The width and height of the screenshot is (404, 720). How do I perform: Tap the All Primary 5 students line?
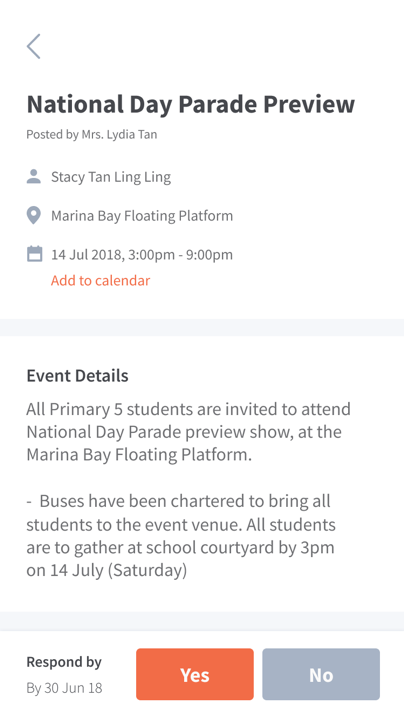click(x=188, y=409)
